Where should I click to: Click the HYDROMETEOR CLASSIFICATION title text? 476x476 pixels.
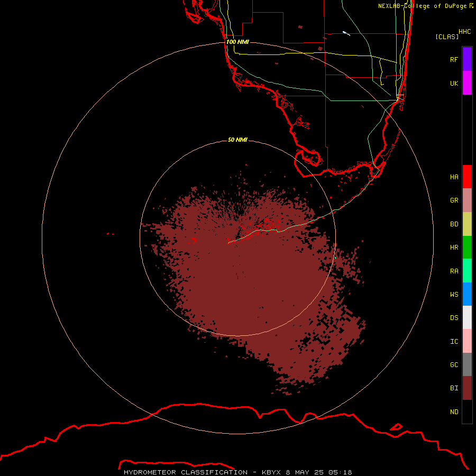(186, 472)
